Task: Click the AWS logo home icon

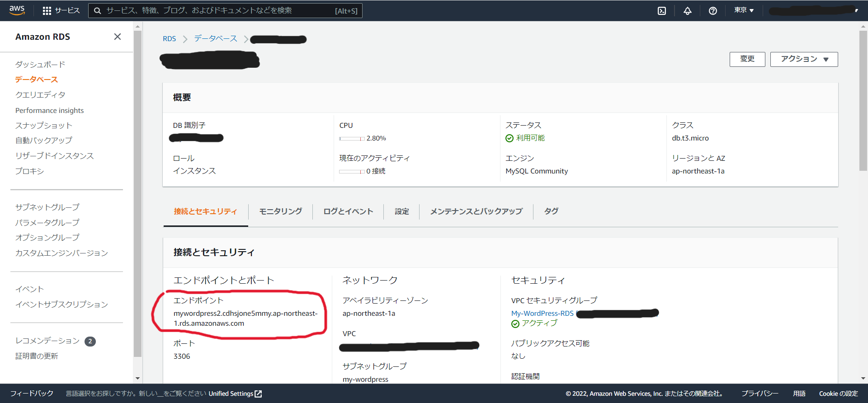Action: pos(17,10)
